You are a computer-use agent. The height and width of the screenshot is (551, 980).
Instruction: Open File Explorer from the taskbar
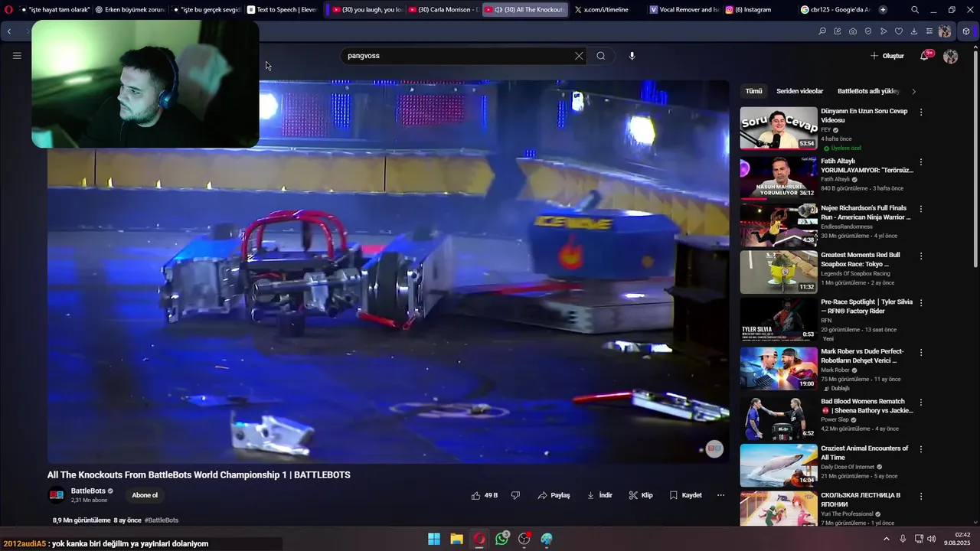456,539
